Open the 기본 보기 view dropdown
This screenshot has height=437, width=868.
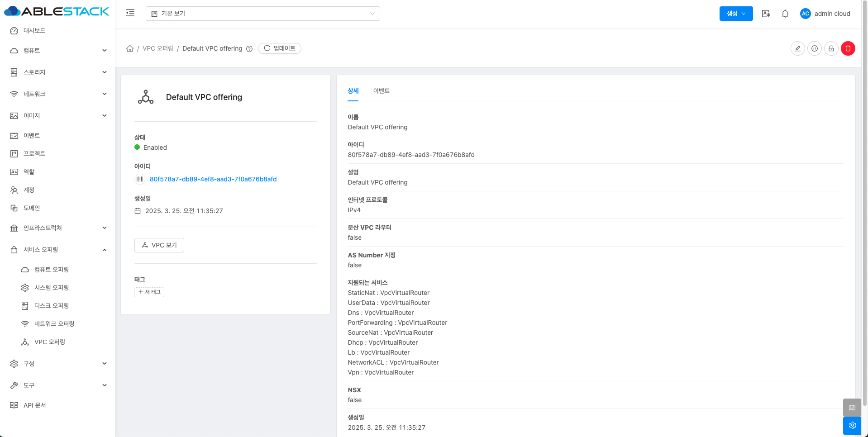[262, 14]
